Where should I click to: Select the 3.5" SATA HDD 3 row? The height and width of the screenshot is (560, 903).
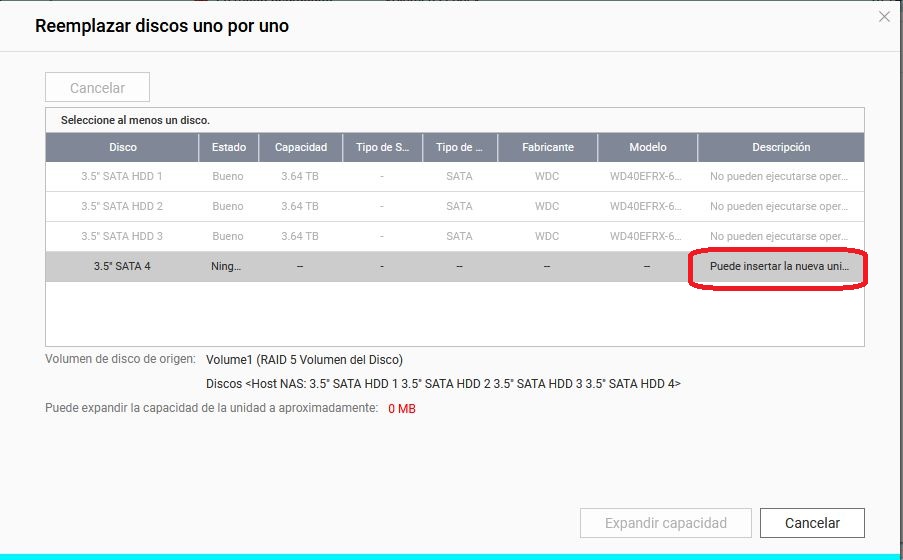pos(122,236)
